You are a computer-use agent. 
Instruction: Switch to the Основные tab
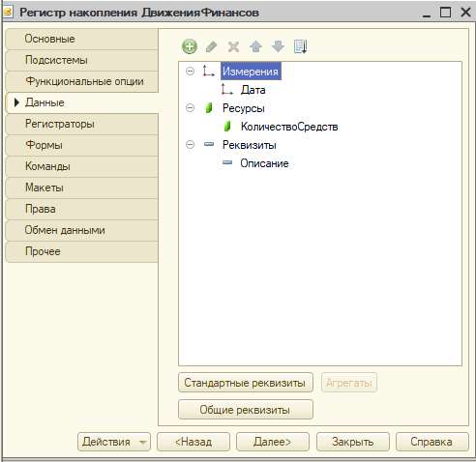point(82,39)
